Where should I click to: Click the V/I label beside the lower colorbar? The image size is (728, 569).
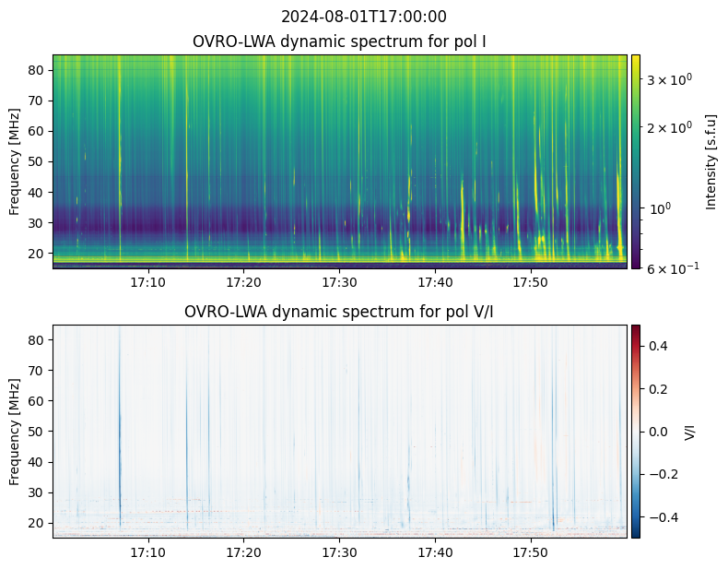(x=691, y=431)
